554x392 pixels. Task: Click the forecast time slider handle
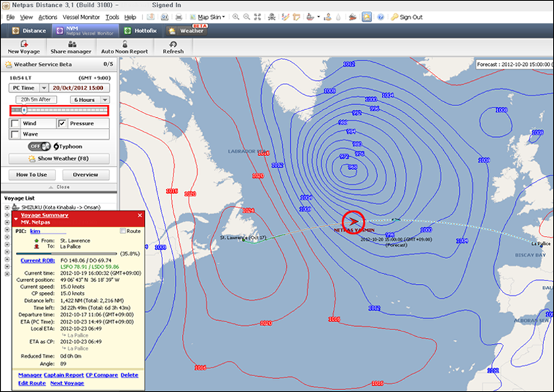24,111
